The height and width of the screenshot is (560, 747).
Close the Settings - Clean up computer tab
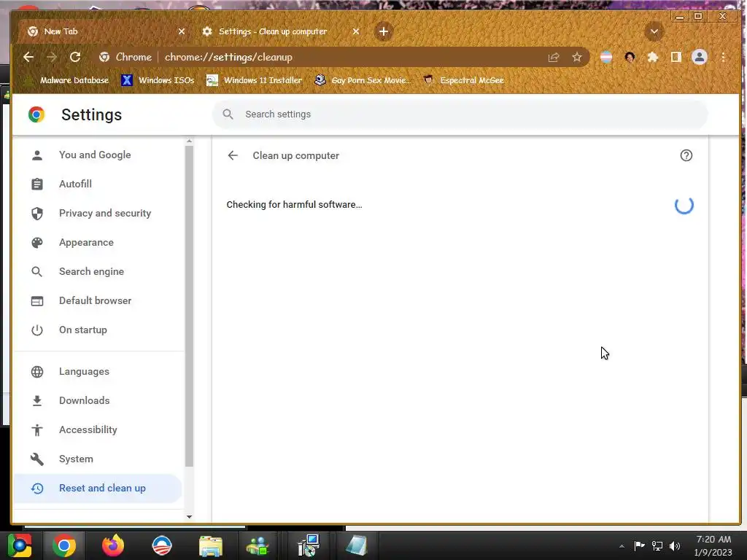point(356,31)
